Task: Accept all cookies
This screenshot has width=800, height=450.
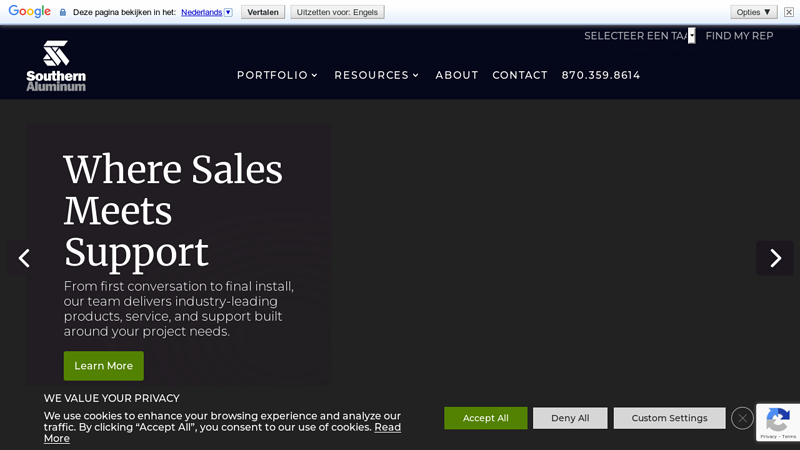Action: tap(485, 418)
